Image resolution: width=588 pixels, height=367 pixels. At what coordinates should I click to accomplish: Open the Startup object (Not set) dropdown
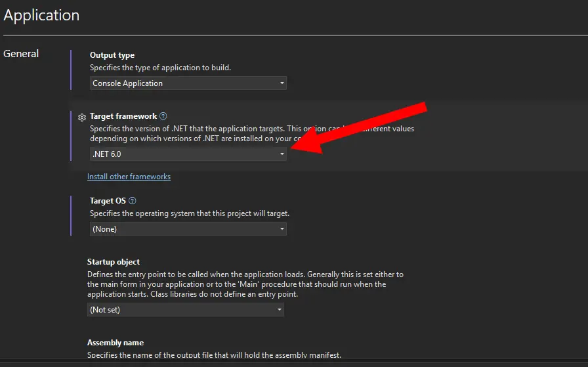[185, 310]
